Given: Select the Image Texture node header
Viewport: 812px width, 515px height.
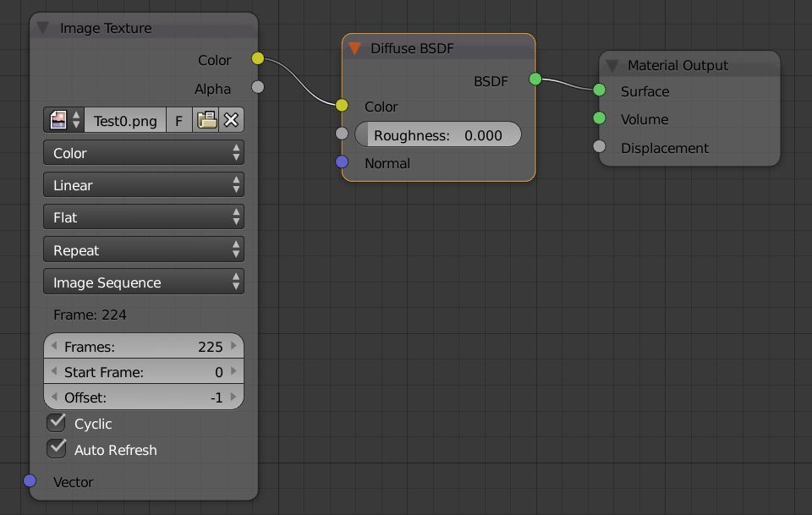Looking at the screenshot, I should 144,27.
